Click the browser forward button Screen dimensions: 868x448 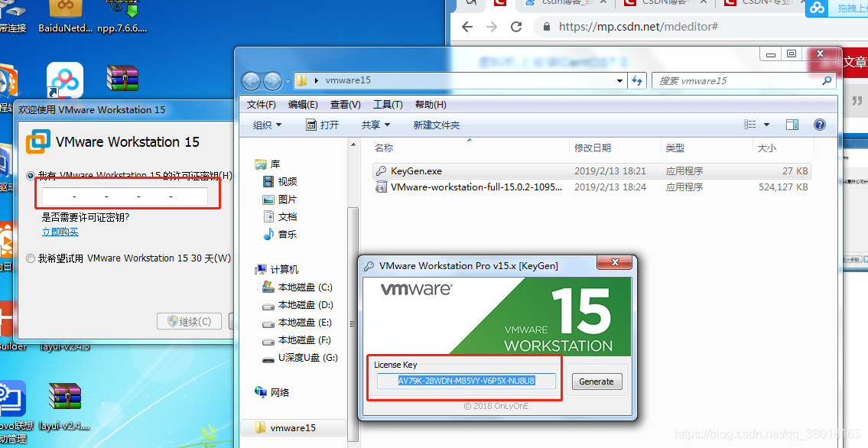click(492, 27)
